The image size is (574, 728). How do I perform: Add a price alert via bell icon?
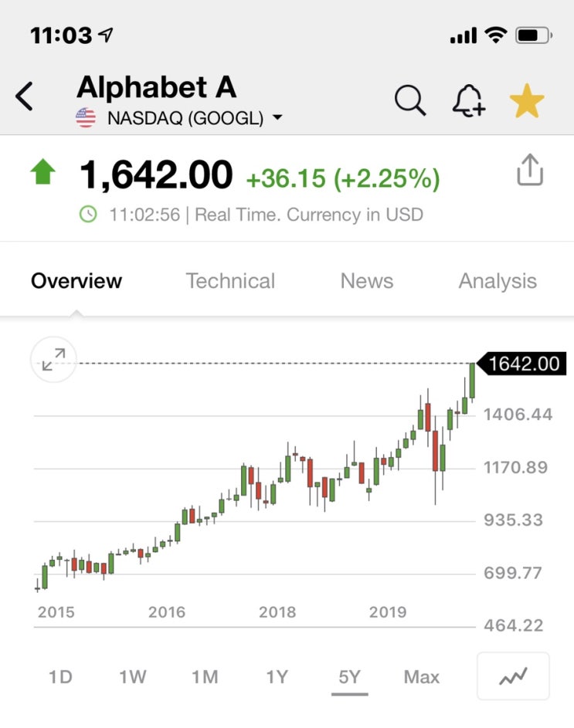pos(468,100)
